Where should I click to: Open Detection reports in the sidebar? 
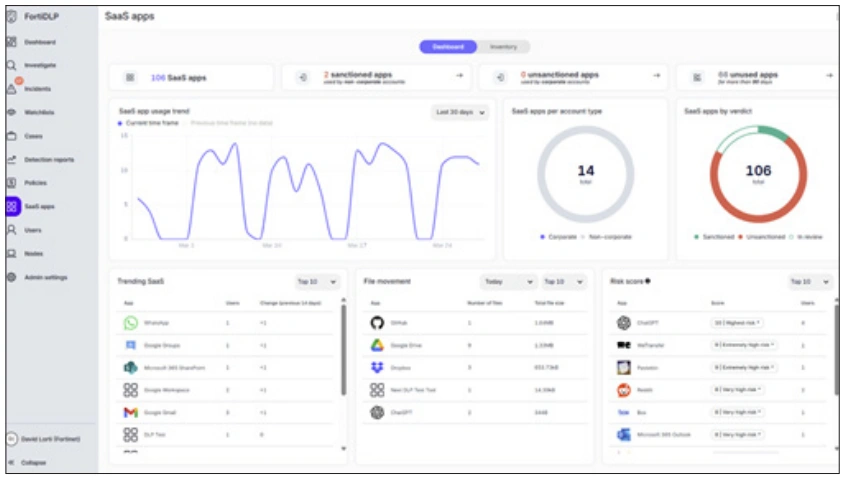click(x=12, y=159)
